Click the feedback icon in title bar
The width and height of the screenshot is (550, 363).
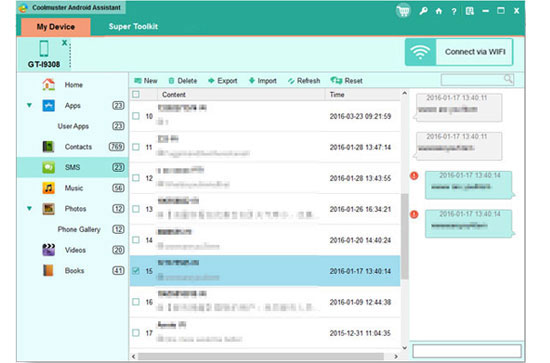(470, 11)
